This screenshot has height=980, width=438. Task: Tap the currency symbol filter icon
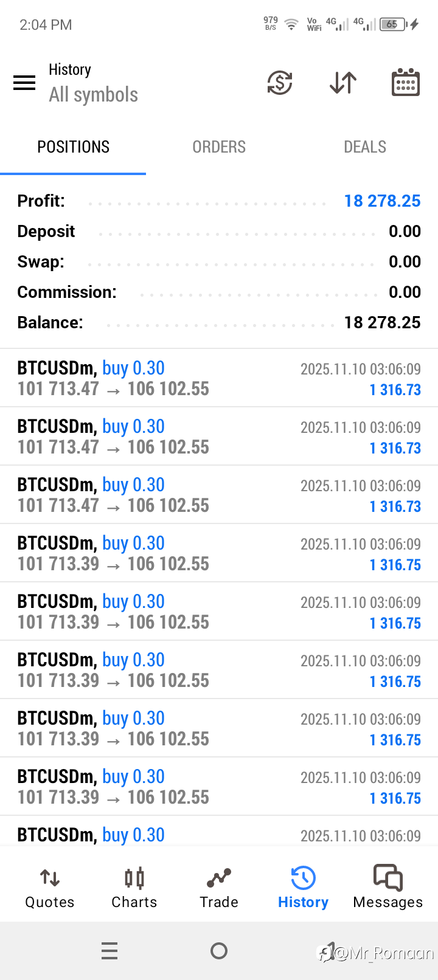pos(280,83)
